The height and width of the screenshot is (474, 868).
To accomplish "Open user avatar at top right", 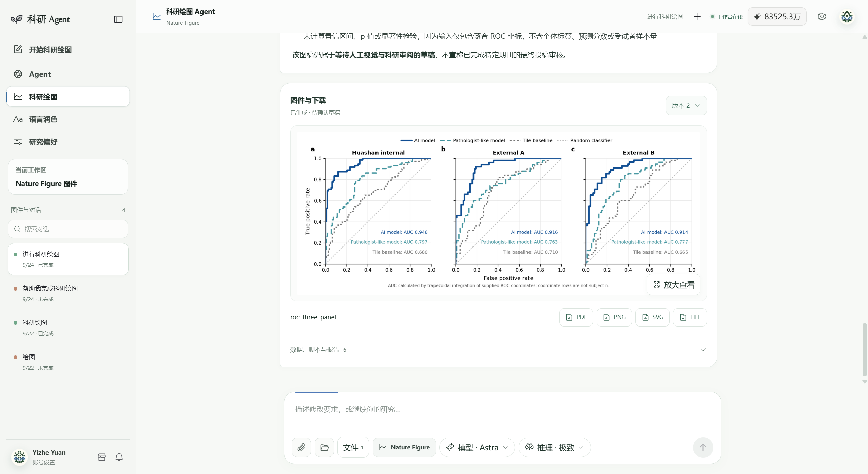I will [847, 16].
